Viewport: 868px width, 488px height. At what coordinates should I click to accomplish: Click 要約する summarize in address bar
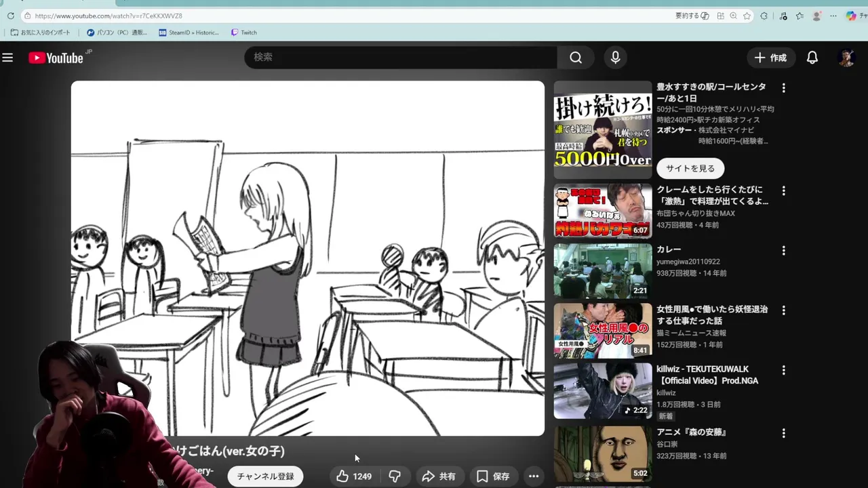click(x=692, y=16)
